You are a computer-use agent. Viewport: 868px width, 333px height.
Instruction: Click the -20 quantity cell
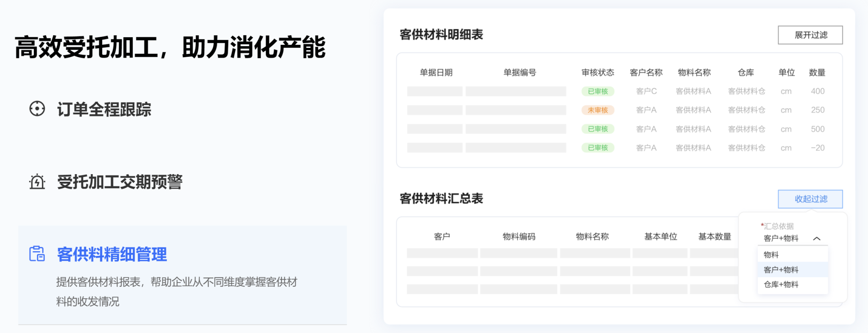pyautogui.click(x=818, y=148)
